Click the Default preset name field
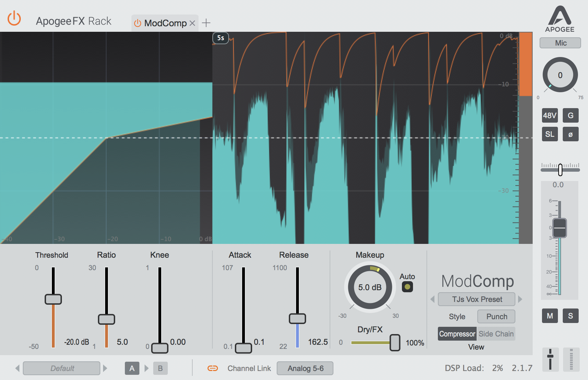The width and height of the screenshot is (588, 380). pyautogui.click(x=61, y=368)
